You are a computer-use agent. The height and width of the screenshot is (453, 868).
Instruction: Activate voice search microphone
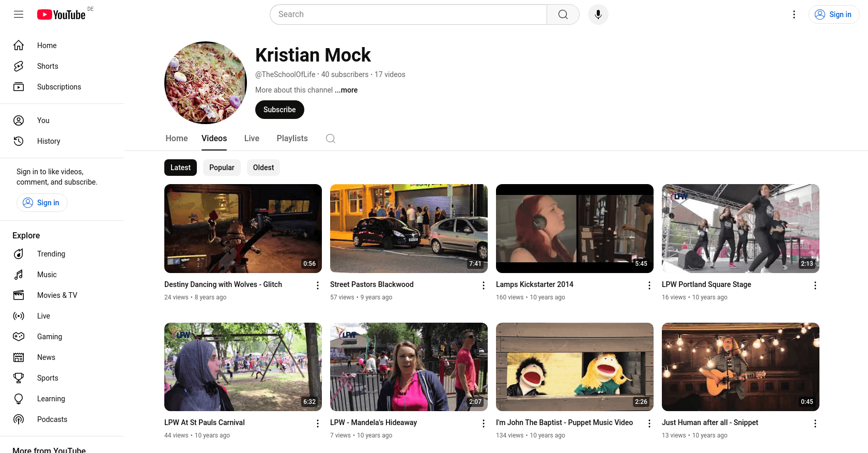point(598,14)
